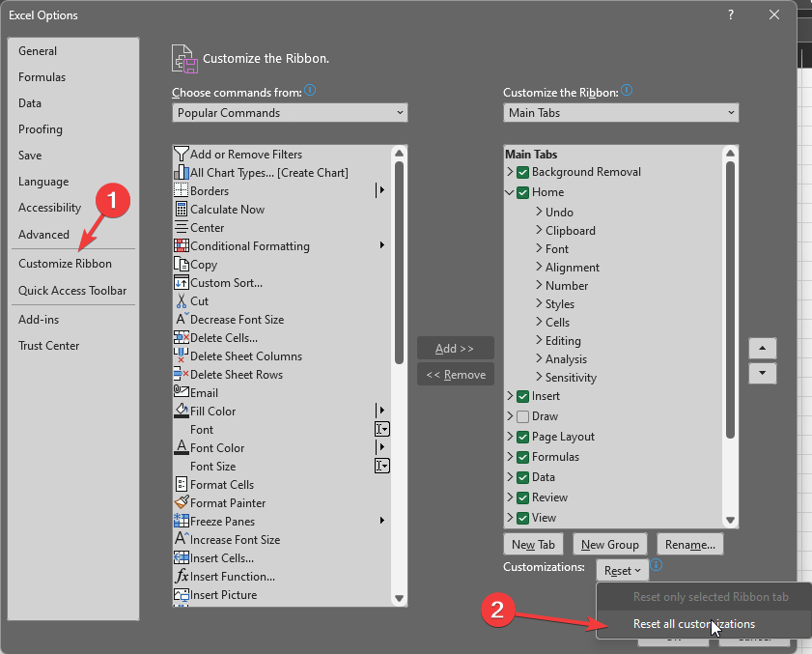Click info icon next to Reset button

pyautogui.click(x=657, y=565)
